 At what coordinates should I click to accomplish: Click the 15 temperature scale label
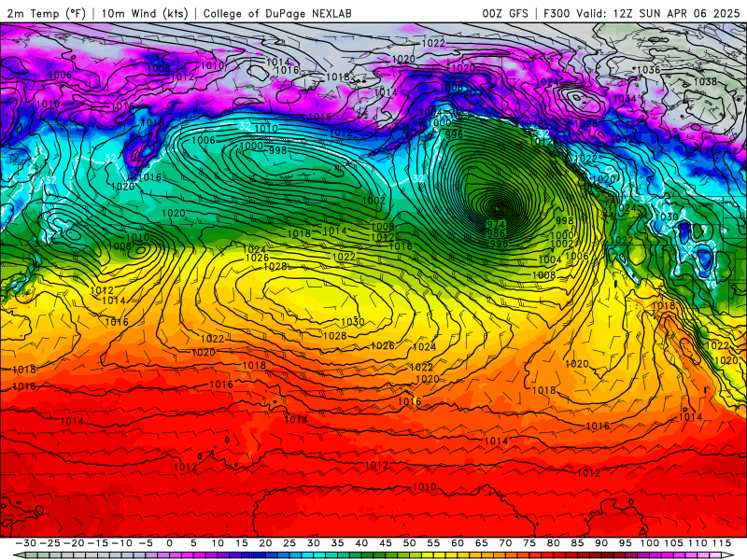click(x=242, y=543)
